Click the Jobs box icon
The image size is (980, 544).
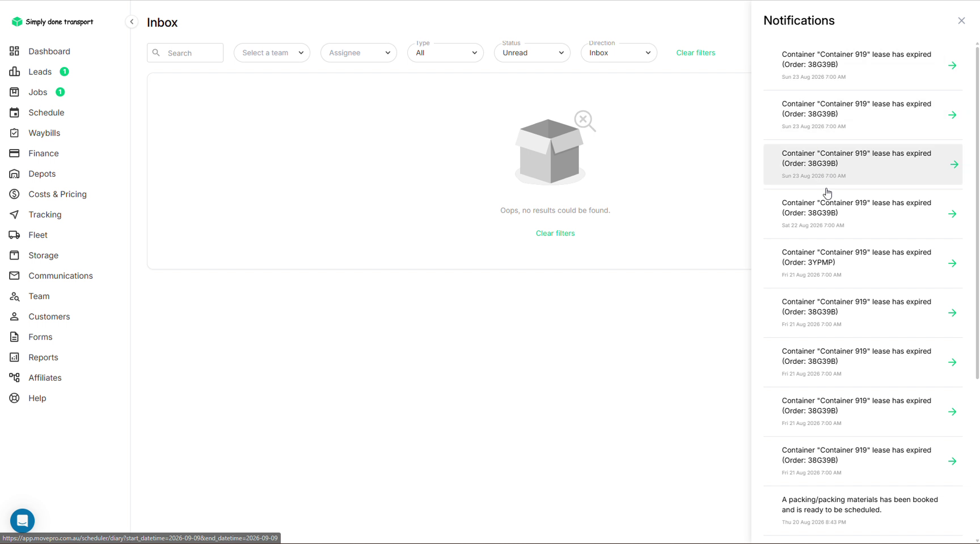14,92
